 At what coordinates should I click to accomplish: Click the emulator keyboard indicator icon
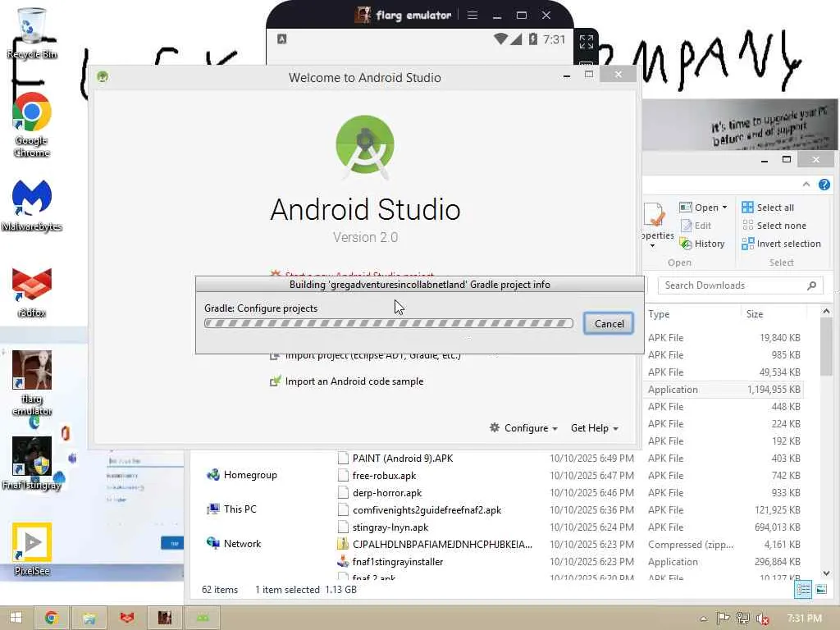(282, 39)
